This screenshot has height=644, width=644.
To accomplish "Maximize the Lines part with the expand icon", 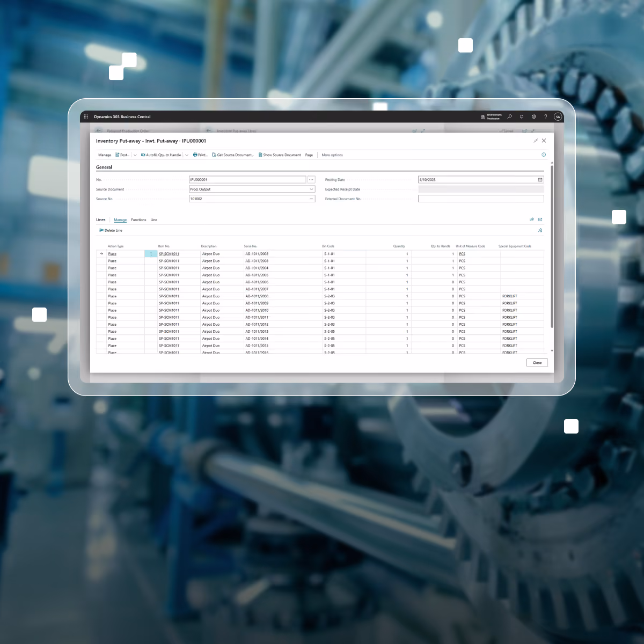I will [540, 219].
